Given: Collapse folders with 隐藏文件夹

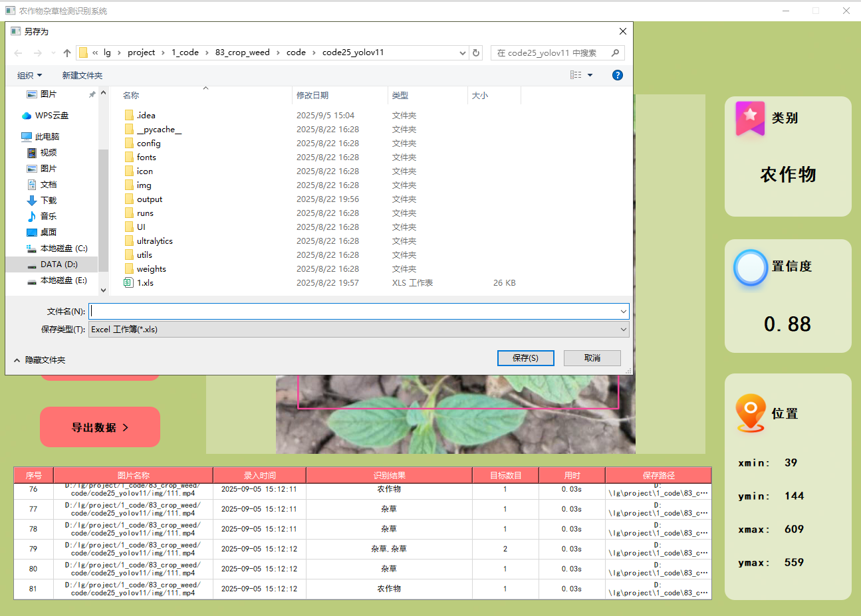Looking at the screenshot, I should tap(40, 360).
